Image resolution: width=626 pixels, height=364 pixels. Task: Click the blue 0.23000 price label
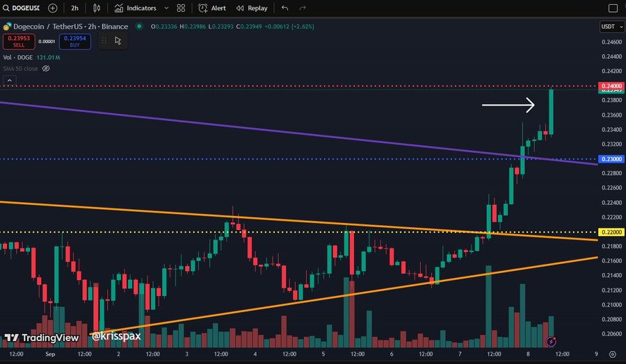pyautogui.click(x=611, y=159)
